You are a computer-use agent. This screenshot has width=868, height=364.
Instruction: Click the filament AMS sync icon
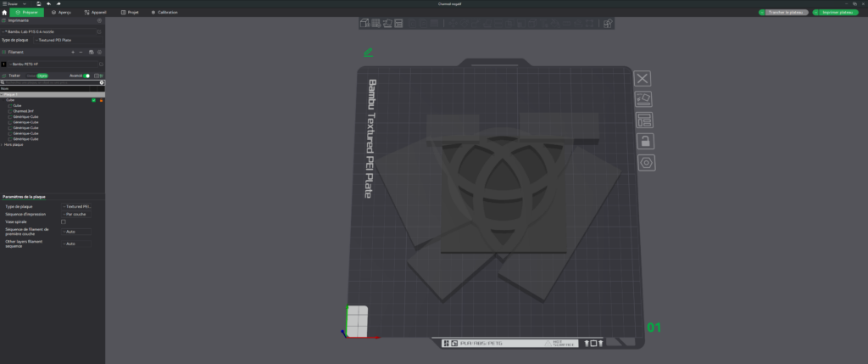coord(92,52)
